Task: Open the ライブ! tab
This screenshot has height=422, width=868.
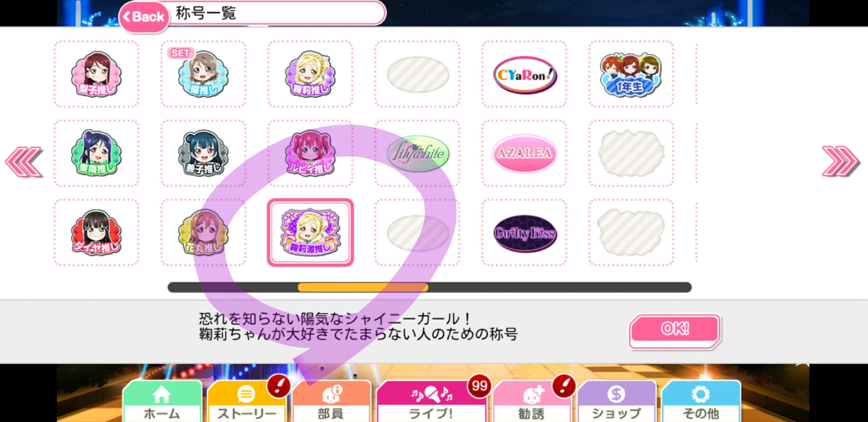Action: click(431, 401)
